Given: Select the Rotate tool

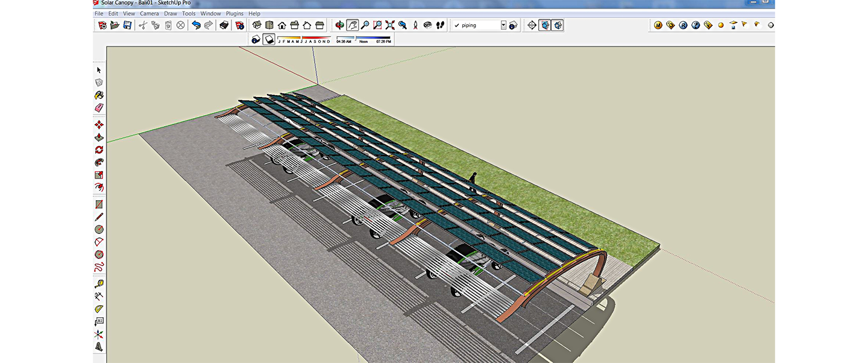Looking at the screenshot, I should [x=99, y=150].
